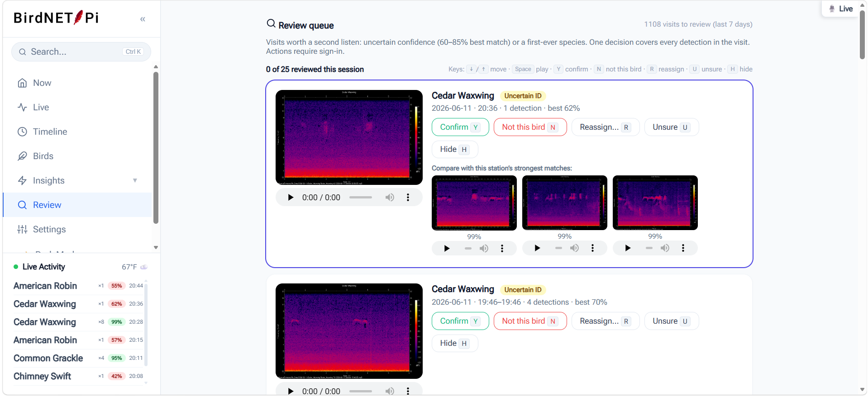The height and width of the screenshot is (396, 868).
Task: Click the Review queue heading magnifier icon
Action: 271,24
